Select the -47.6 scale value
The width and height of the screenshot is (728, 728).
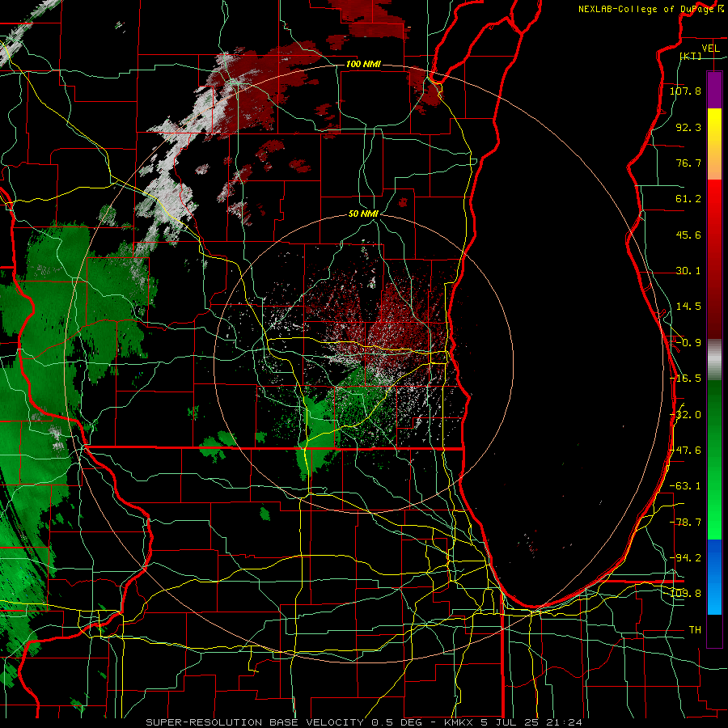685,451
